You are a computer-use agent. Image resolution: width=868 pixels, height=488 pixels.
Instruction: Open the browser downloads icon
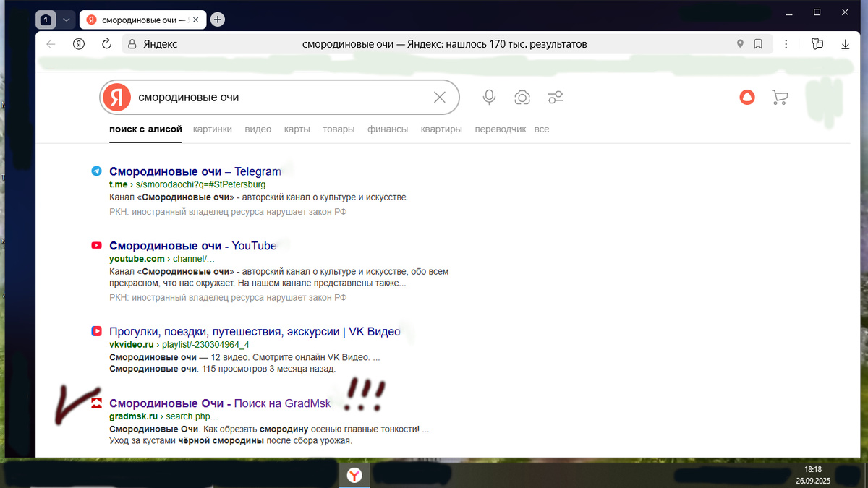(845, 44)
